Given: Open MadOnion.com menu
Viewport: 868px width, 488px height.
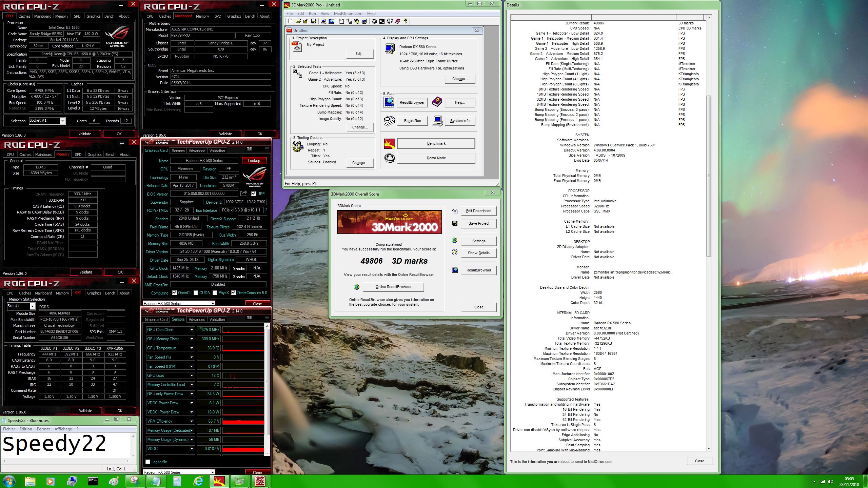Looking at the screenshot, I should [x=348, y=14].
